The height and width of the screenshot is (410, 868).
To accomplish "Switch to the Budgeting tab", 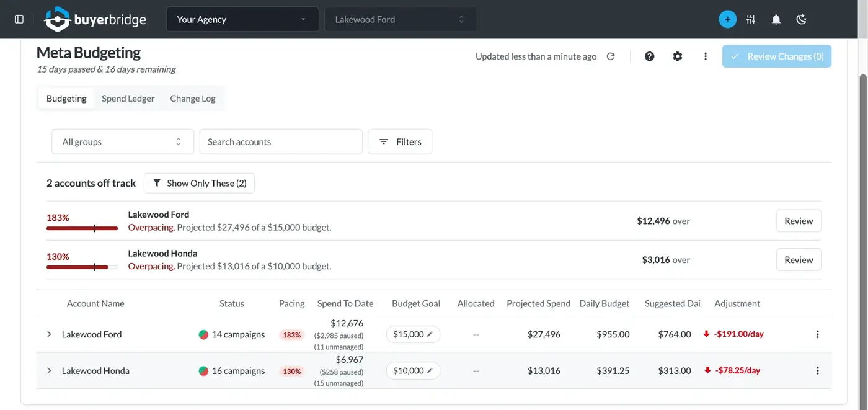I will (x=66, y=98).
